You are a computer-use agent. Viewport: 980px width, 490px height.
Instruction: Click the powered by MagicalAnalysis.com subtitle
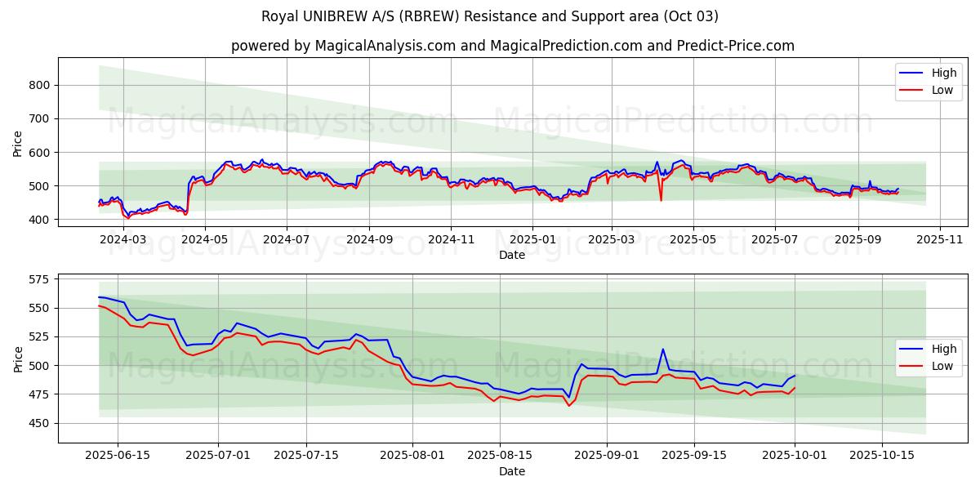(512, 46)
